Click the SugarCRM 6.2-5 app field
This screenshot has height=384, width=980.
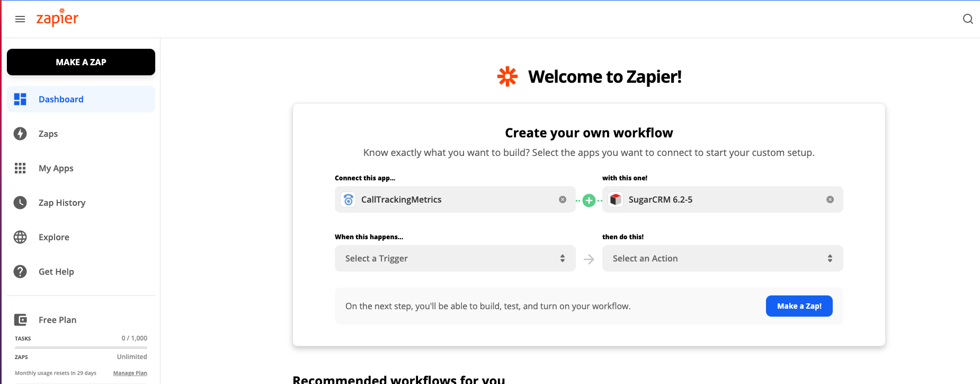click(x=723, y=199)
